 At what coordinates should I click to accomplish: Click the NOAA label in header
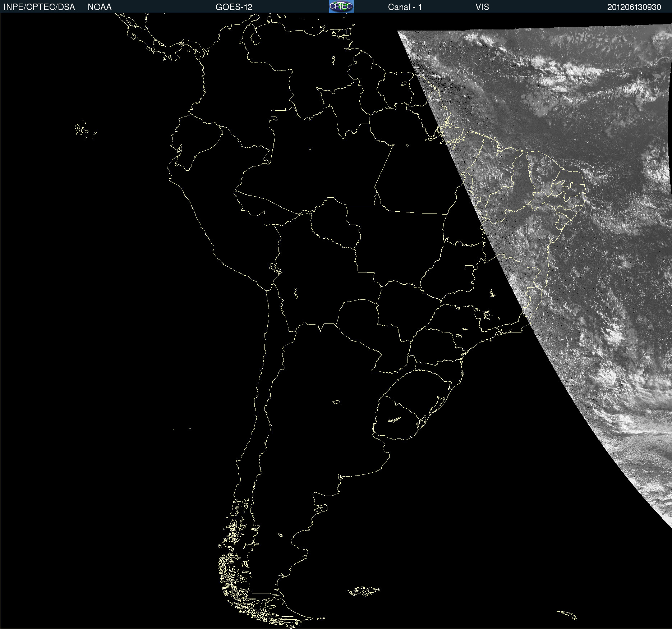pos(100,7)
